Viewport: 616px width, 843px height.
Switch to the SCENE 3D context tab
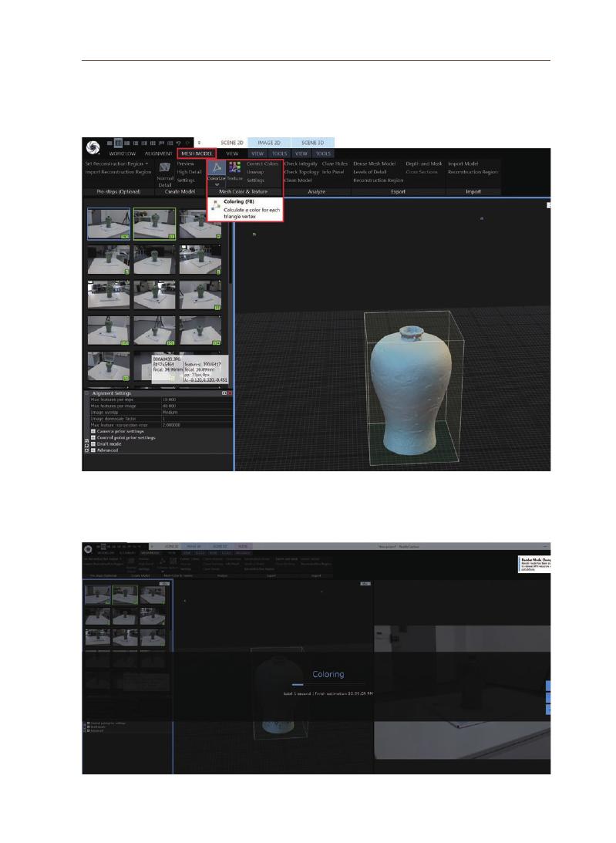coord(312,143)
